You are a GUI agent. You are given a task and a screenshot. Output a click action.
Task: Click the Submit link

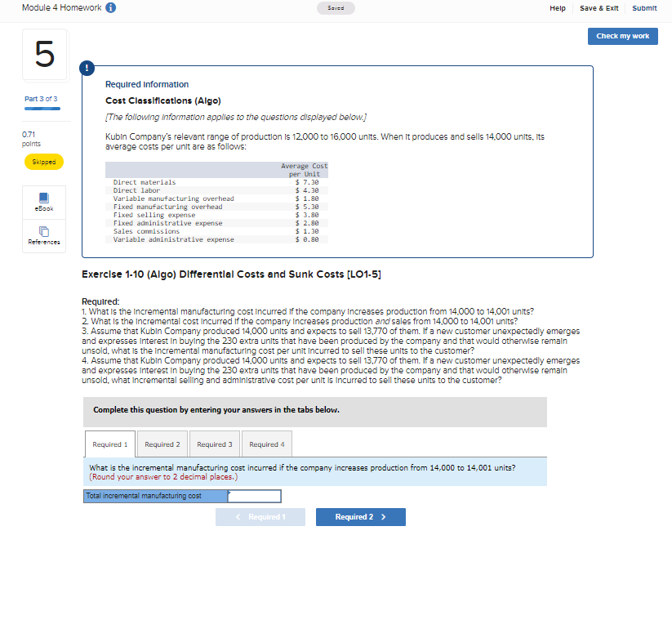coord(644,7)
